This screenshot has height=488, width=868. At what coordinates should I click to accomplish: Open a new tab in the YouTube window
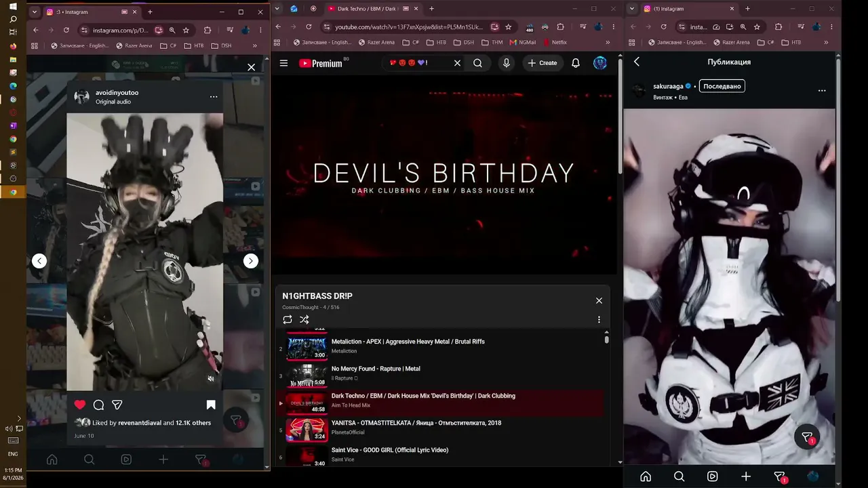pyautogui.click(x=431, y=9)
